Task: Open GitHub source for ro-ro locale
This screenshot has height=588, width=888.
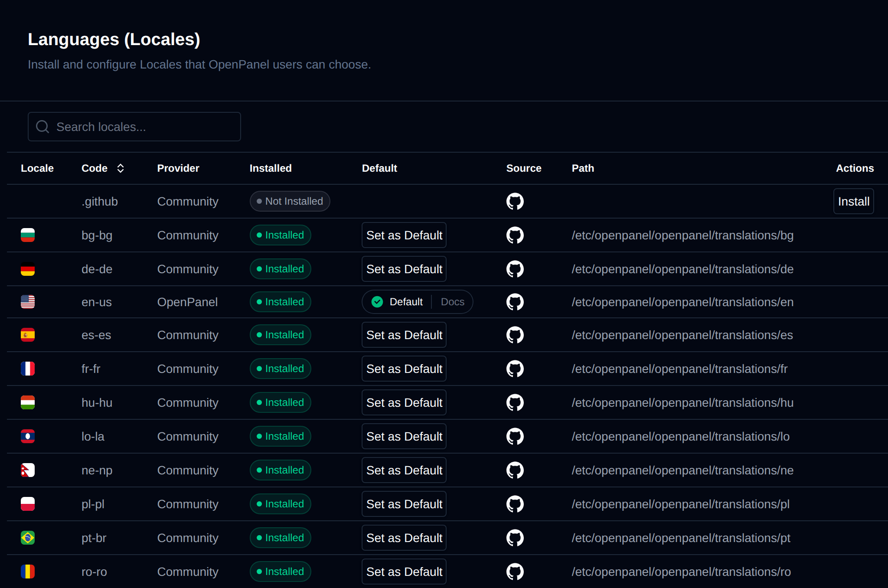Action: coord(515,572)
